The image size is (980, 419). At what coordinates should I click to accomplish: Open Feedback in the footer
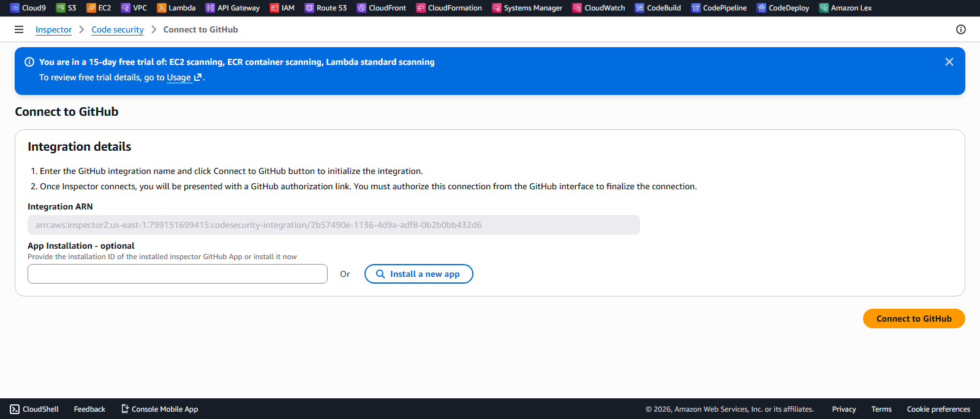click(89, 409)
